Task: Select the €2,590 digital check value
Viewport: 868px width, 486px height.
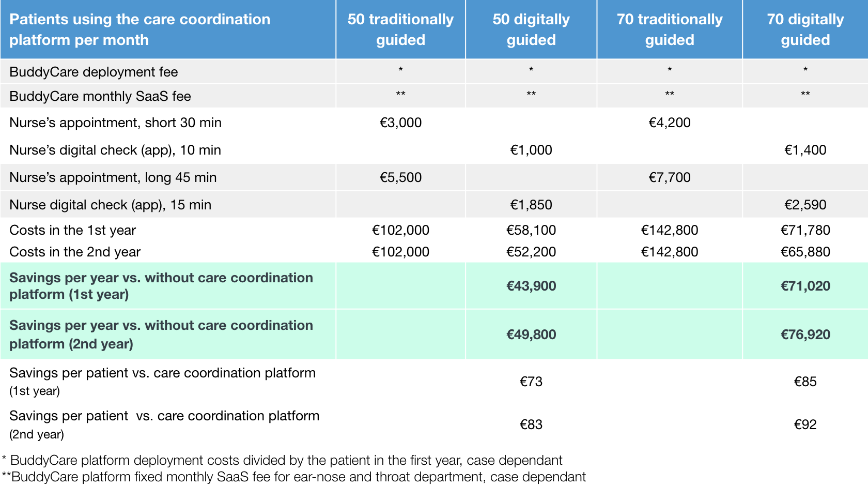Action: pos(805,205)
